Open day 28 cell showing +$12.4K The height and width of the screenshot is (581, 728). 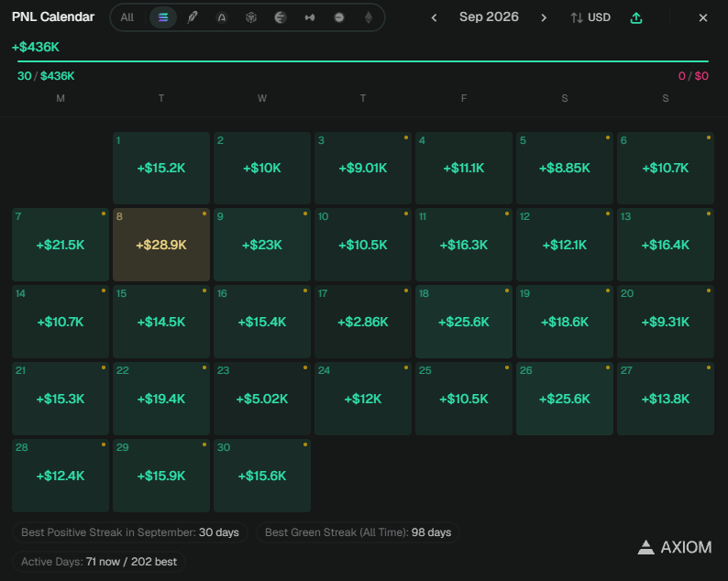(x=61, y=476)
